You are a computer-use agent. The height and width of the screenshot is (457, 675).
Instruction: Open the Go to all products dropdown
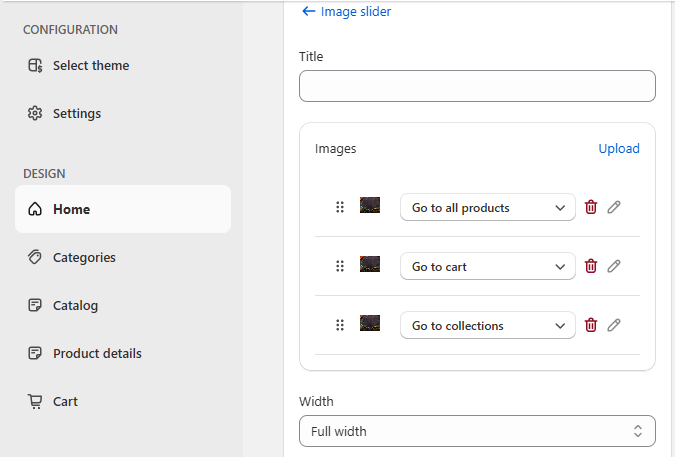click(x=488, y=207)
